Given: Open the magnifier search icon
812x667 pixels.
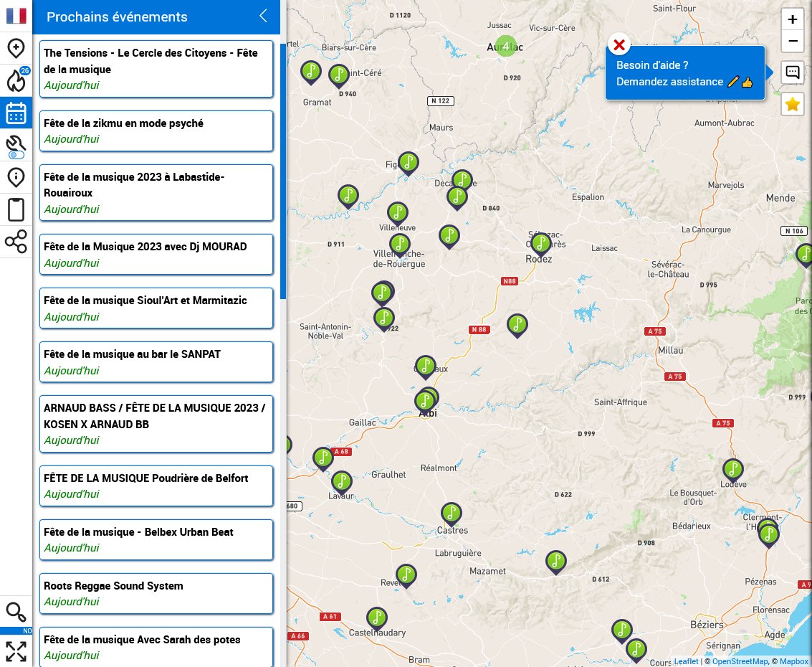Looking at the screenshot, I should tap(16, 612).
